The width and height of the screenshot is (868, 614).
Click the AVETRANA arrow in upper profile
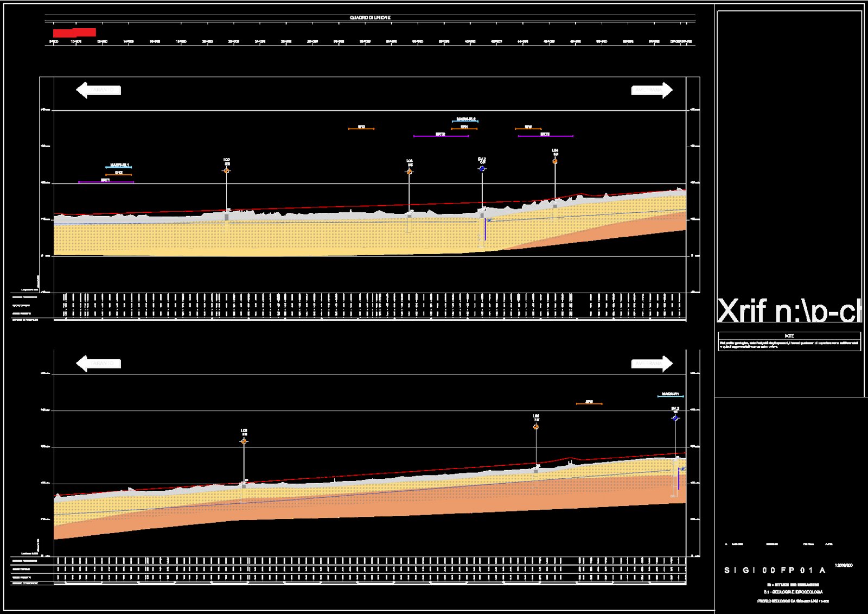[x=652, y=90]
